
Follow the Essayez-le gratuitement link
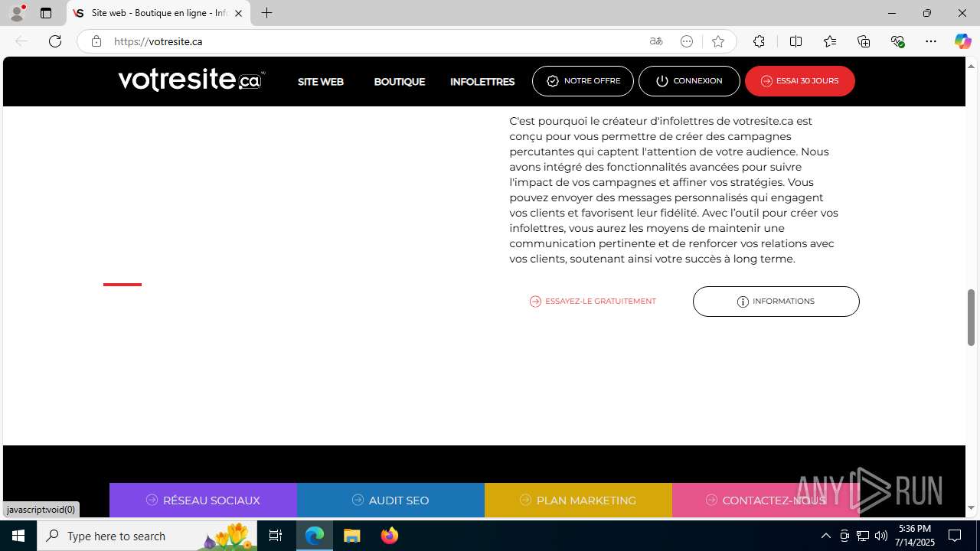(593, 302)
